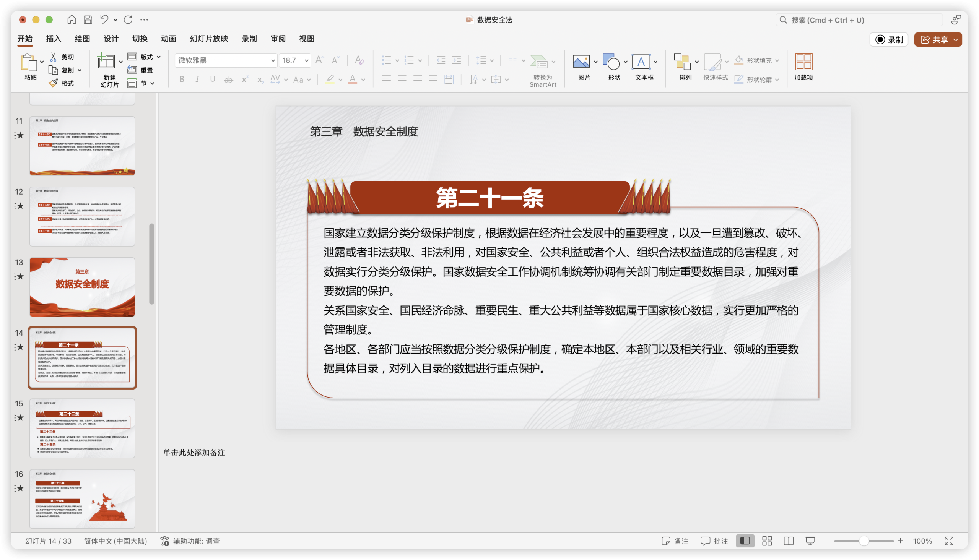Image resolution: width=979 pixels, height=560 pixels.
Task: Insert a picture using 图片 icon
Action: coord(581,62)
